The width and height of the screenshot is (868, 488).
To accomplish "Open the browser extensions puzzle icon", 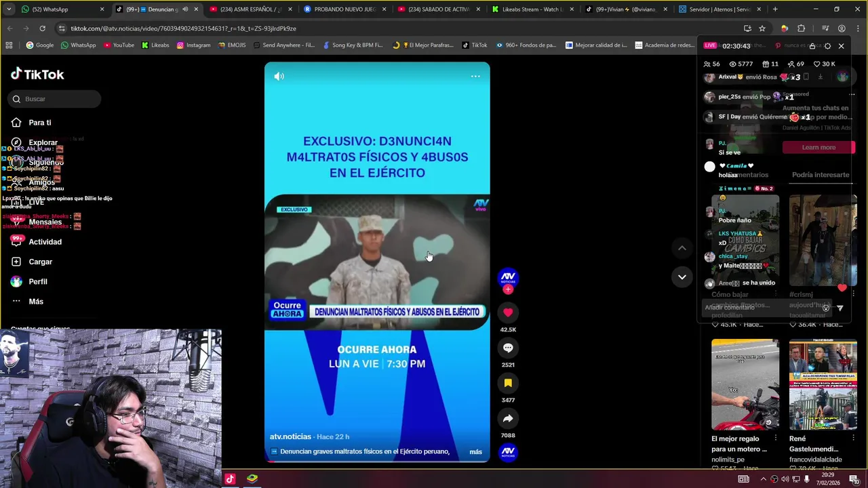I will click(801, 28).
